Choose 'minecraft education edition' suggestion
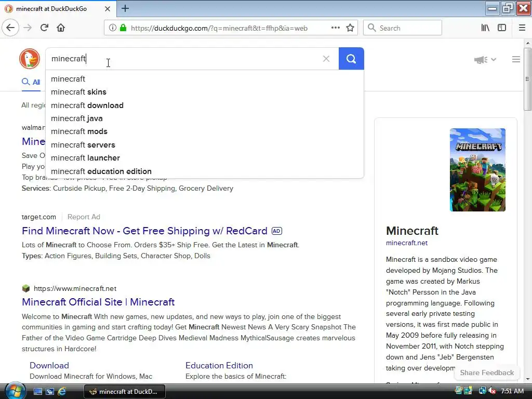 [x=205, y=171]
